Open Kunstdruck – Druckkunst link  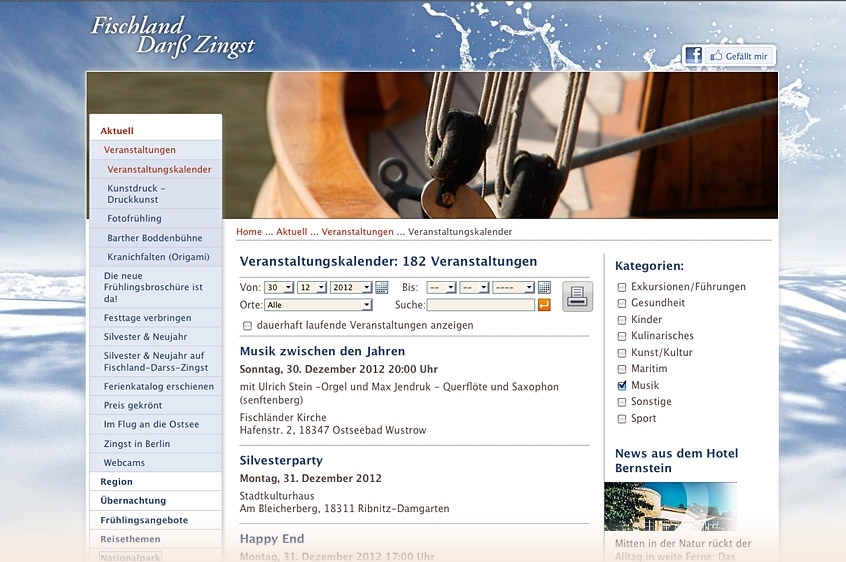pos(137,194)
